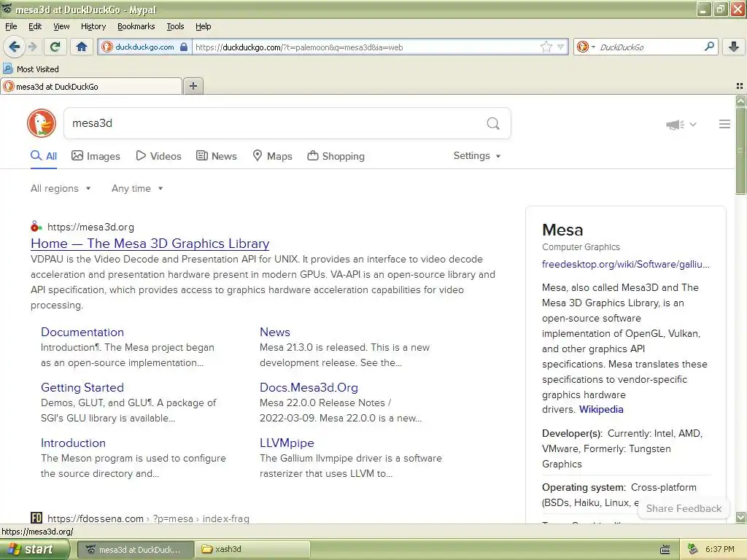Image resolution: width=747 pixels, height=560 pixels.
Task: Select the mesa3d at DuckDuck taskbar button
Action: click(135, 550)
